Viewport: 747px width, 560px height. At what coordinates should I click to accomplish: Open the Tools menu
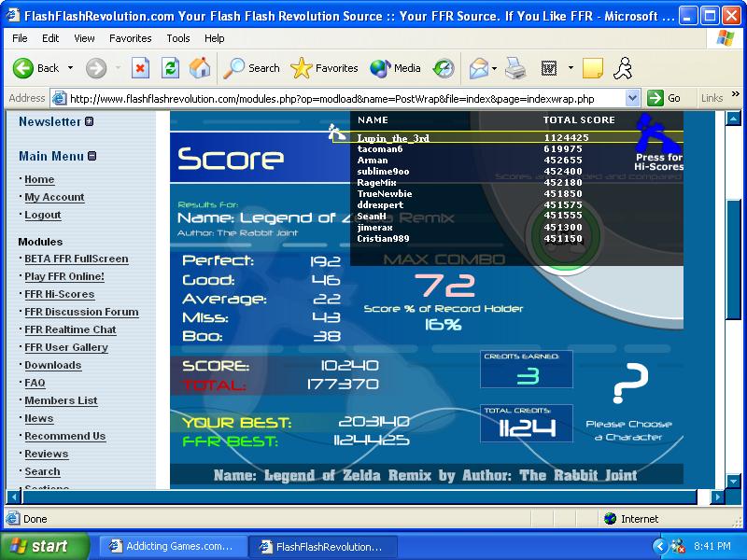click(x=178, y=38)
